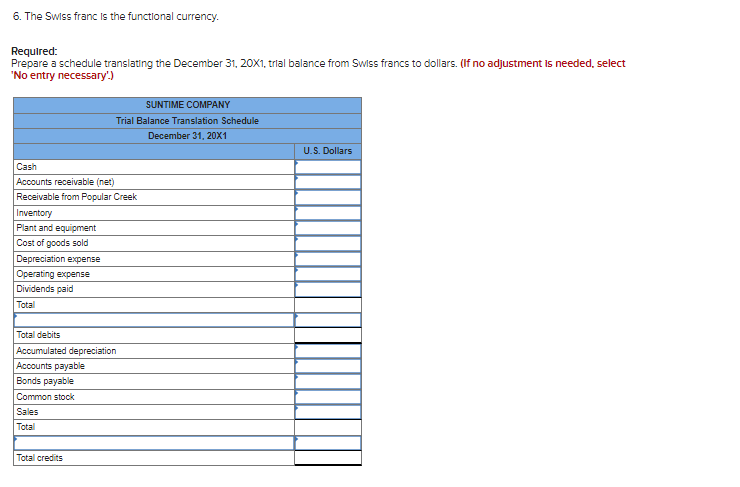Click the 'Dividends paid' label

[45, 289]
